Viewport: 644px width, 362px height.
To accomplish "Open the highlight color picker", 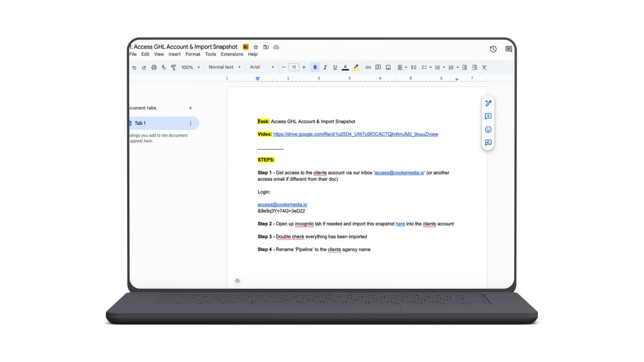I will [x=356, y=67].
